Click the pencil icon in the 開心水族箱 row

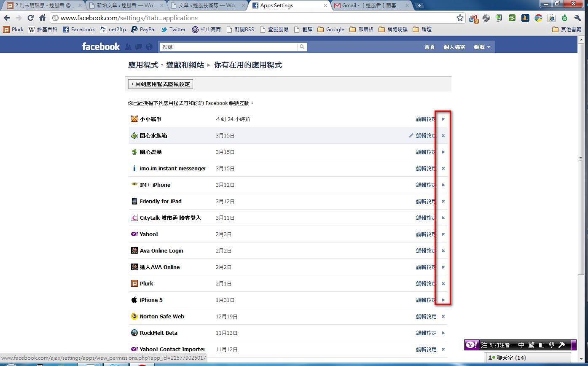(411, 135)
